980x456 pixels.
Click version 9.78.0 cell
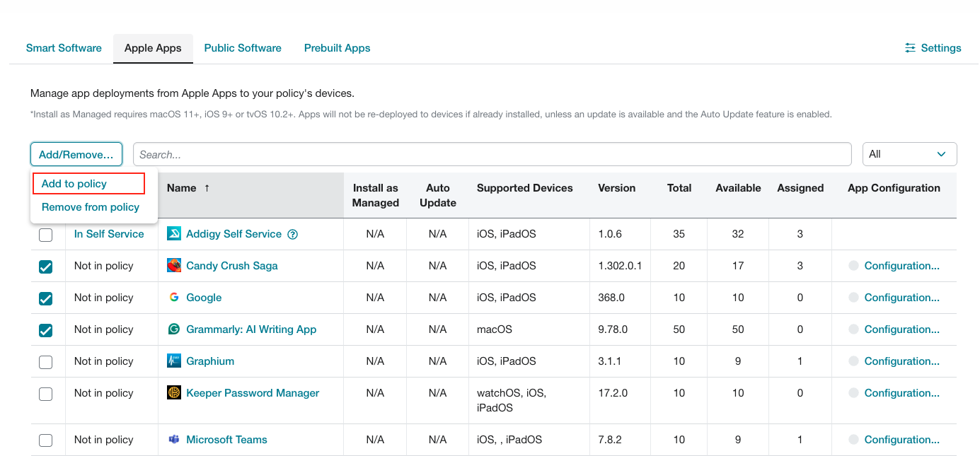pyautogui.click(x=613, y=329)
